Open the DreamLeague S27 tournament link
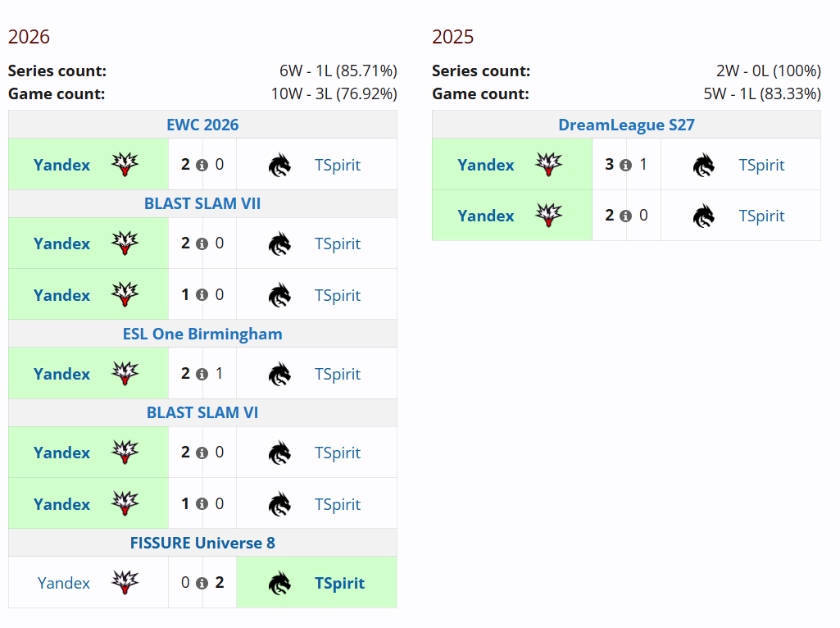 [x=626, y=125]
